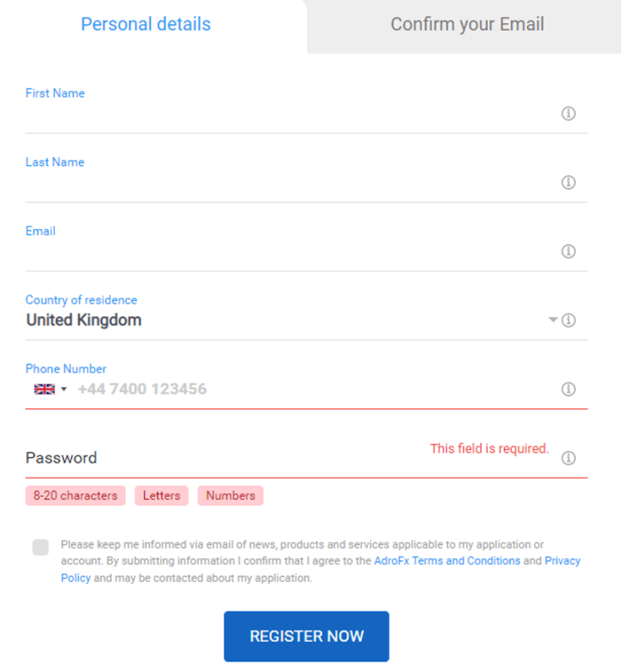The width and height of the screenshot is (622, 672).
Task: Switch to the Confirm your Email tab
Action: 467,24
